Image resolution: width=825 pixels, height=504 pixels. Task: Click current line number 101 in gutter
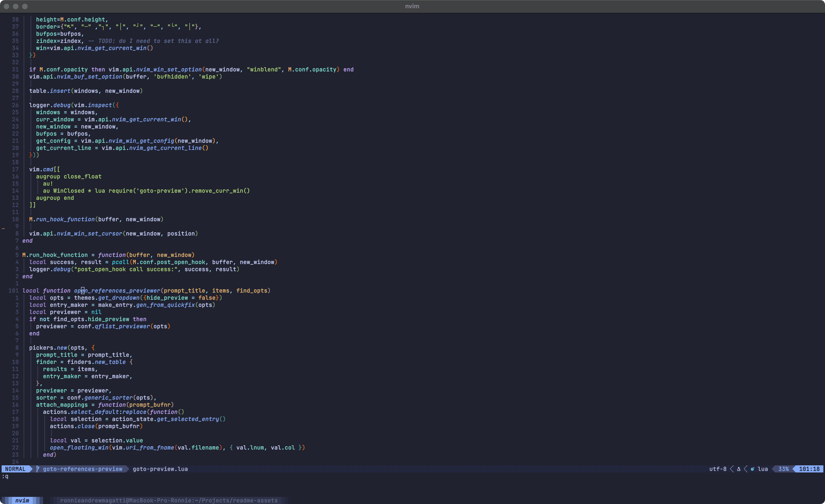pyautogui.click(x=13, y=290)
